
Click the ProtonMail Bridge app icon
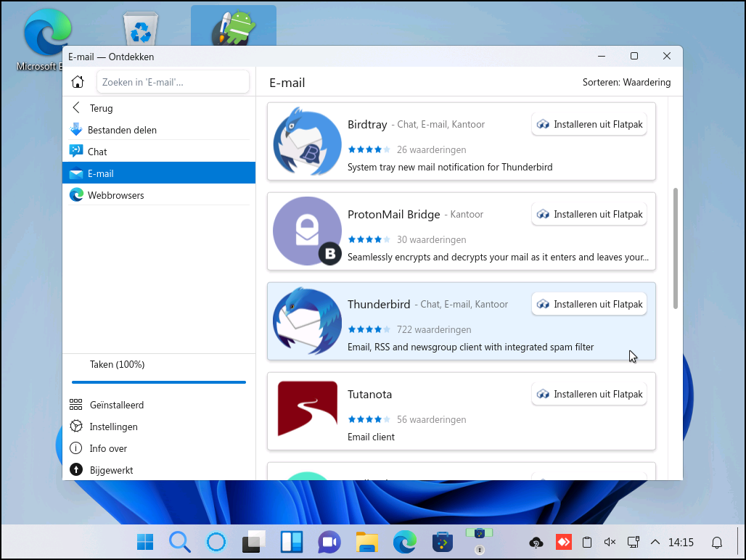308,231
